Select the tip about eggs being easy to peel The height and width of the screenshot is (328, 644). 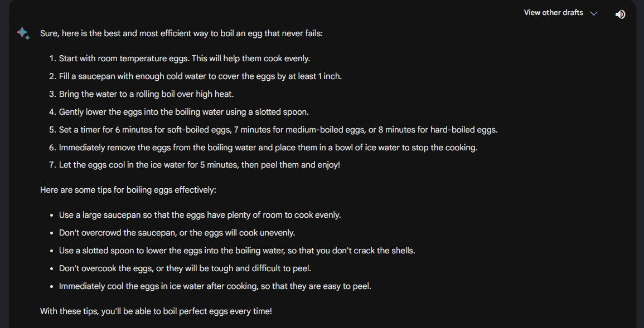click(215, 286)
